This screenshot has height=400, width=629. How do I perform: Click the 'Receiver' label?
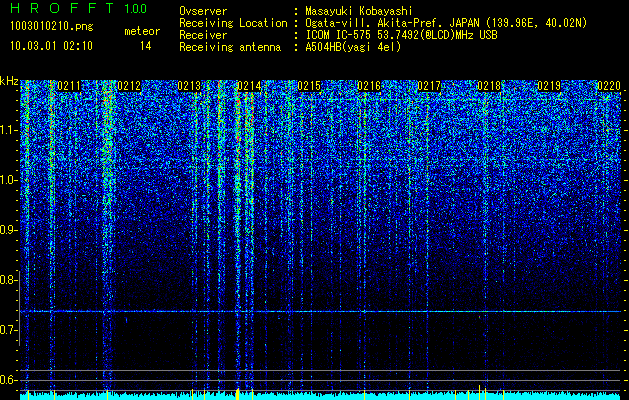pos(203,35)
